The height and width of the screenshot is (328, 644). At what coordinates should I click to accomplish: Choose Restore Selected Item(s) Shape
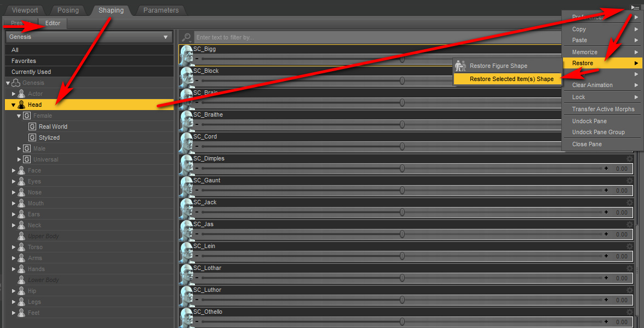tap(511, 79)
